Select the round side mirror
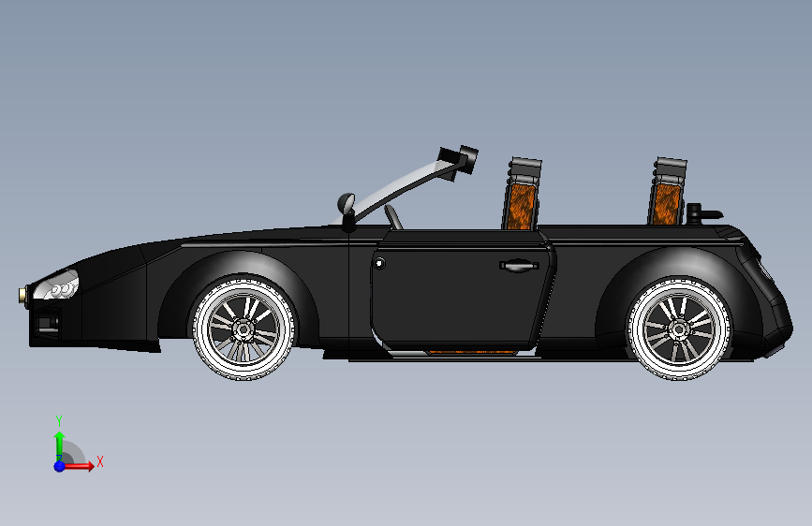The height and width of the screenshot is (526, 812). pos(347,204)
